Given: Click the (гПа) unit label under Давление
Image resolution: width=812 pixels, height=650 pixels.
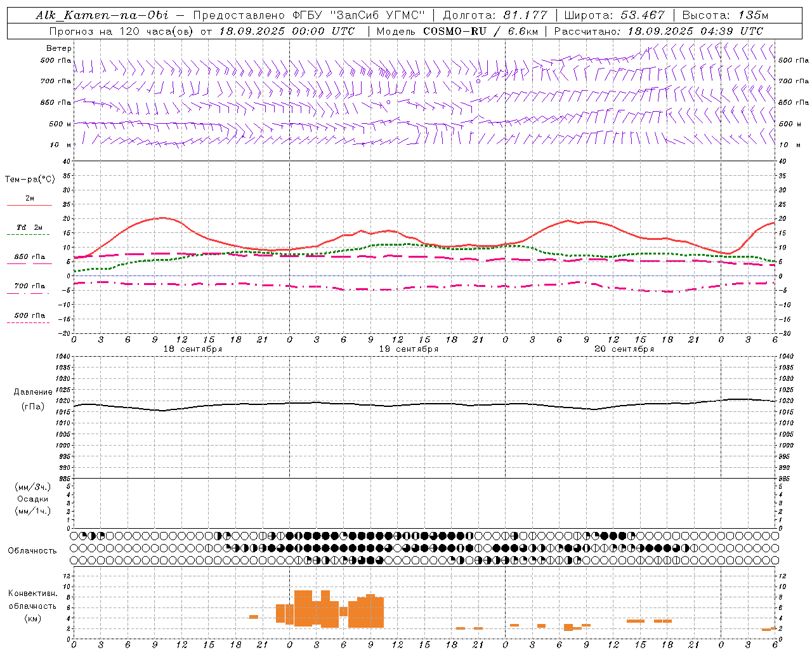Looking at the screenshot, I should tap(33, 407).
